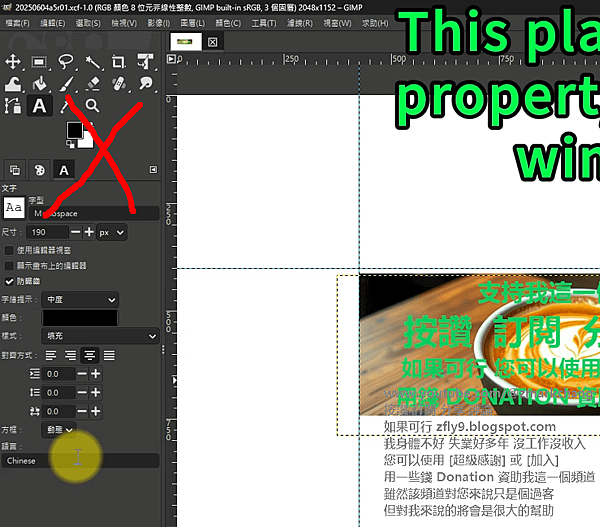
Task: Open the 檔案(F) menu
Action: (x=17, y=23)
